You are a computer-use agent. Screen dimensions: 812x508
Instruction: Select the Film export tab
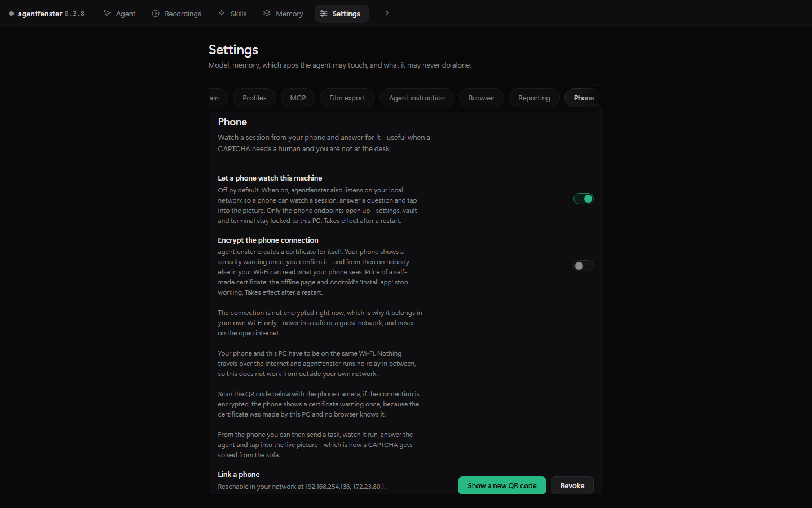(x=347, y=98)
